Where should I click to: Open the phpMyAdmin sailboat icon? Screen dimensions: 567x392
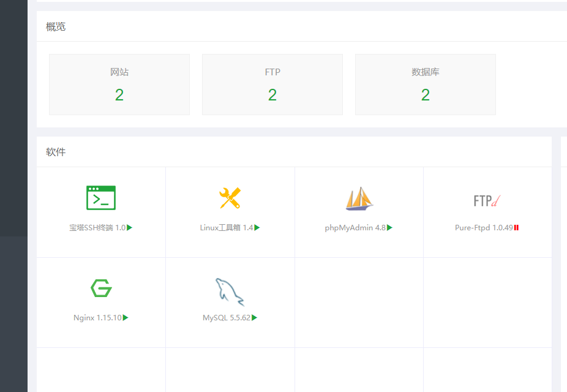359,198
